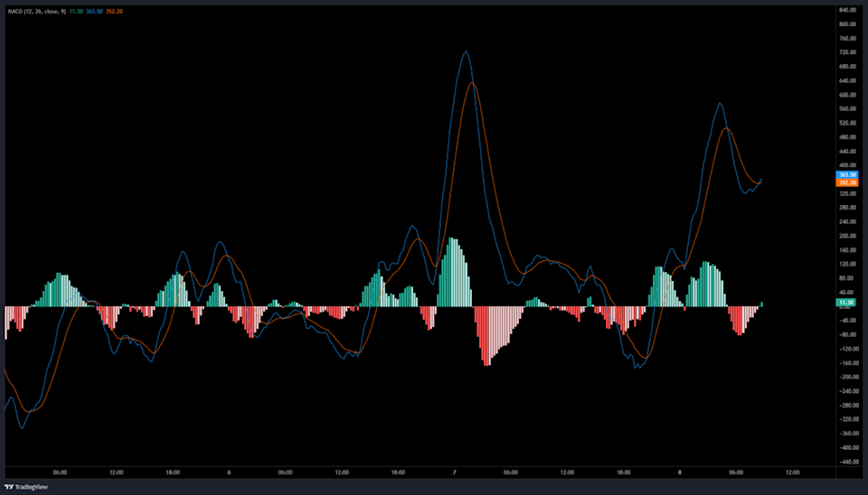
Task: Click the first 06:00 time axis label
Action: [60, 472]
